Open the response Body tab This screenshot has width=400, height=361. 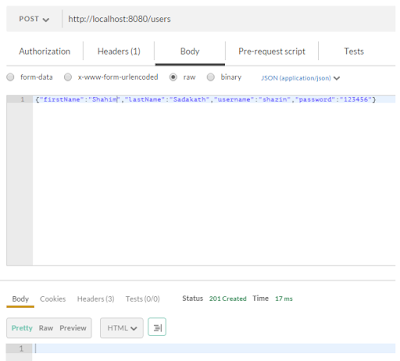click(20, 299)
